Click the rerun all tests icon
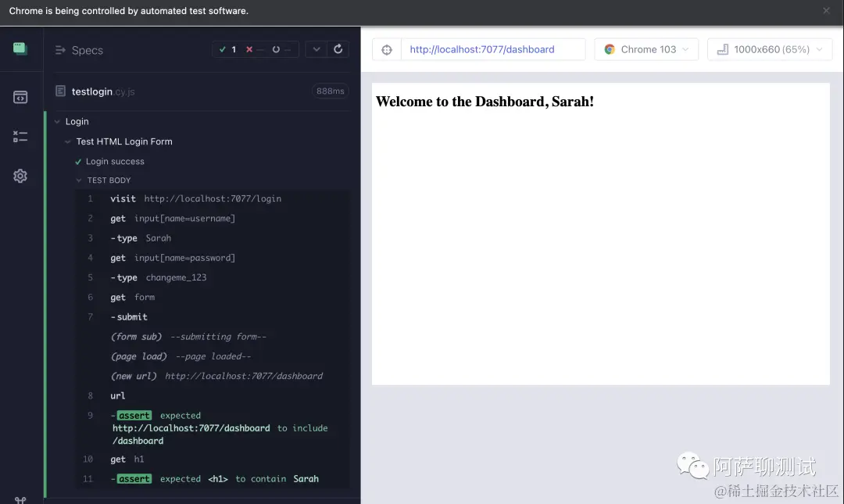844x504 pixels. coord(338,49)
